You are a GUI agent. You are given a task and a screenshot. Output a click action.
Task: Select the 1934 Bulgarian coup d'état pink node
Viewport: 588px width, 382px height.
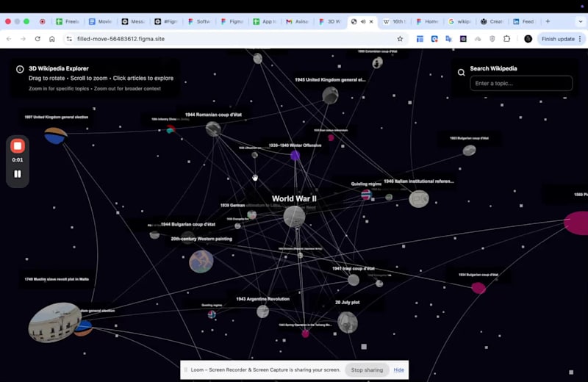coord(478,288)
